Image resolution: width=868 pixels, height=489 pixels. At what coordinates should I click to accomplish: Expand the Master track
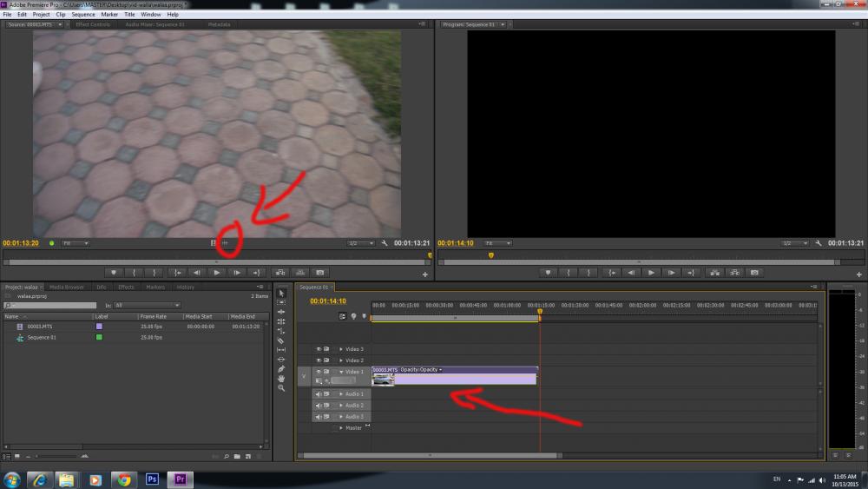tap(341, 427)
